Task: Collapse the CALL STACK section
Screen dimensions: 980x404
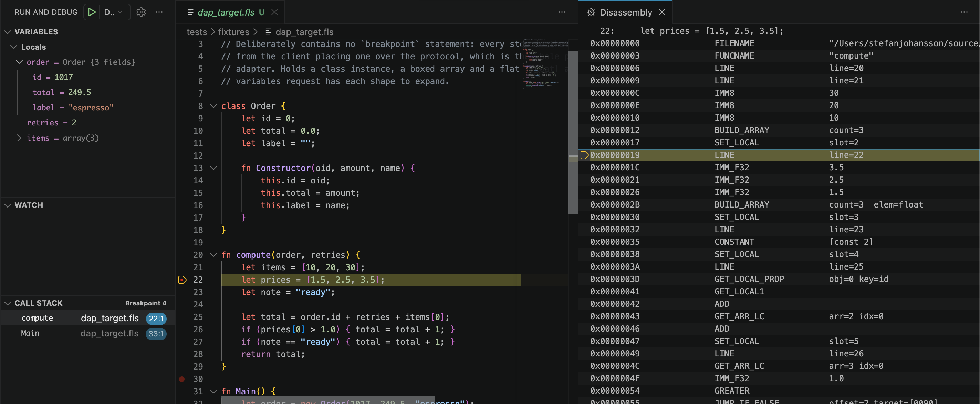Action: click(x=8, y=303)
